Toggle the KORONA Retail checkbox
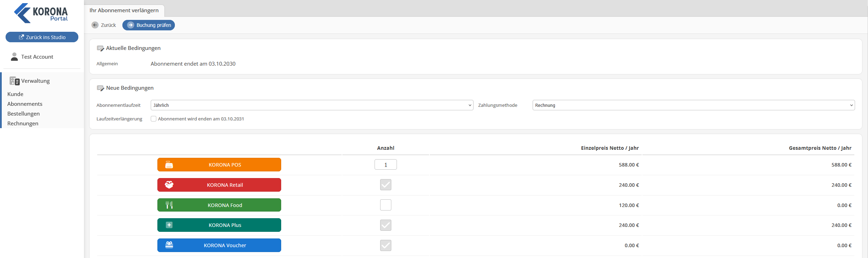This screenshot has height=258, width=868. (x=386, y=185)
